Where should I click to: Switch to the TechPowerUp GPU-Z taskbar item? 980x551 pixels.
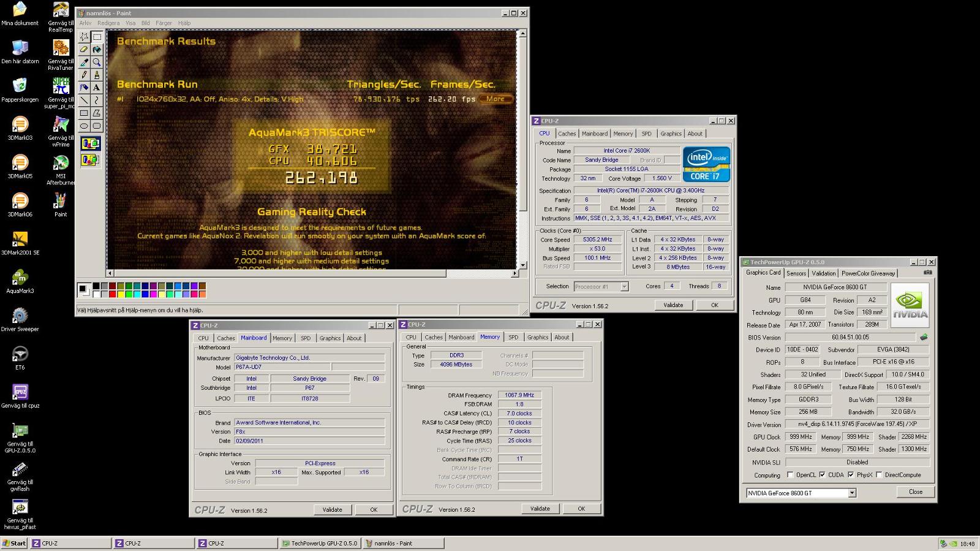320,543
